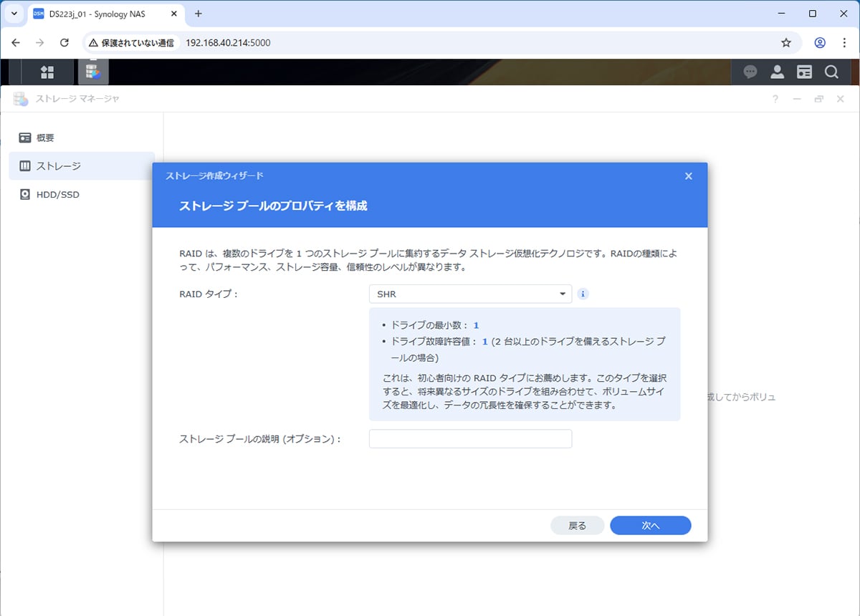
Task: Click the Storage Manager taskbar icon
Action: [92, 72]
